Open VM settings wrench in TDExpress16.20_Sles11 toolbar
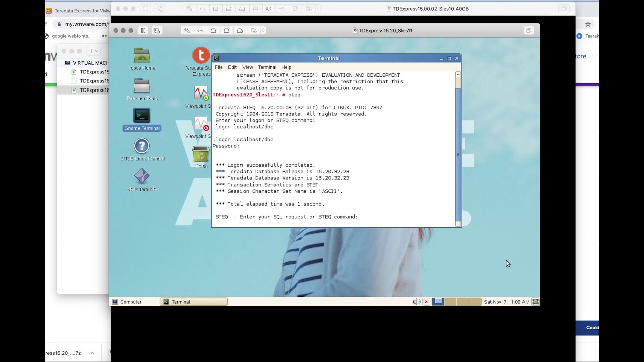 pos(187,31)
